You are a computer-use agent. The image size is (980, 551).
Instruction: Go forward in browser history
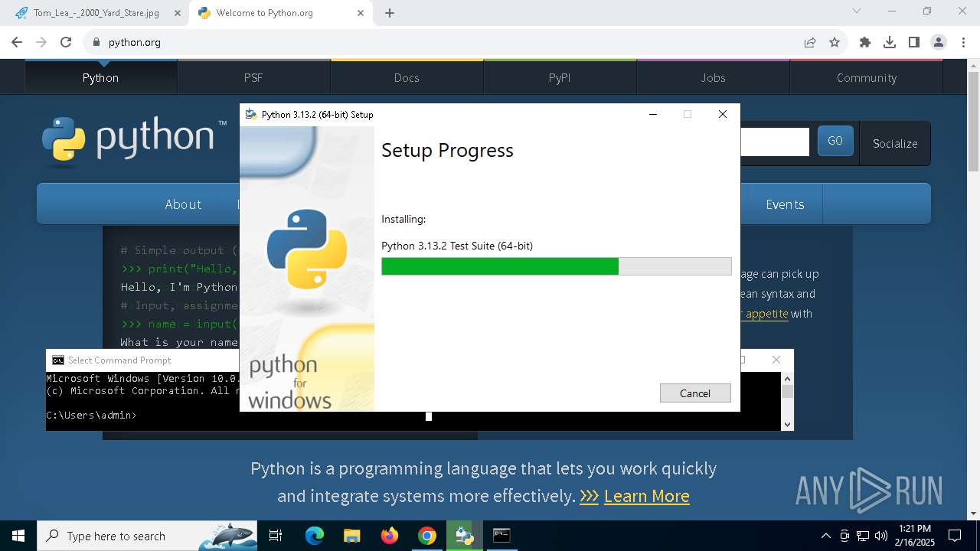tap(41, 42)
